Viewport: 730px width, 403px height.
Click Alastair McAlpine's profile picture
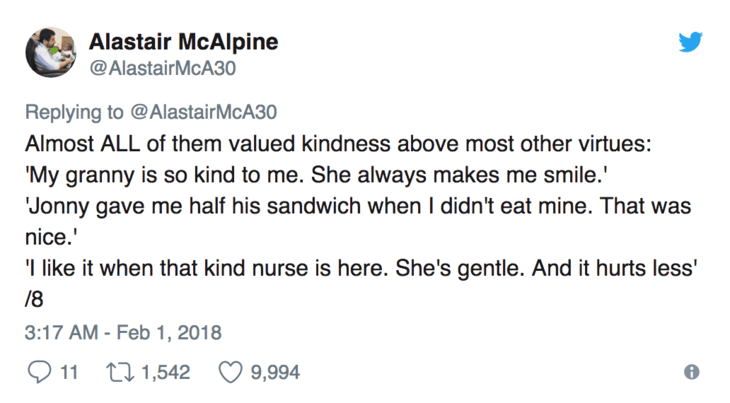(x=49, y=53)
